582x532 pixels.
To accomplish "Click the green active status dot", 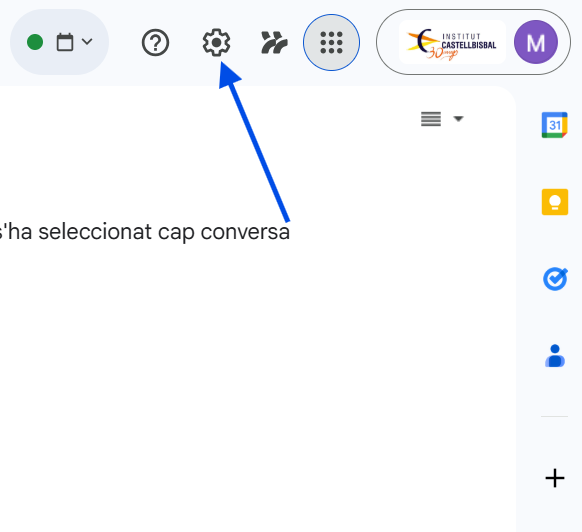I will click(35, 42).
